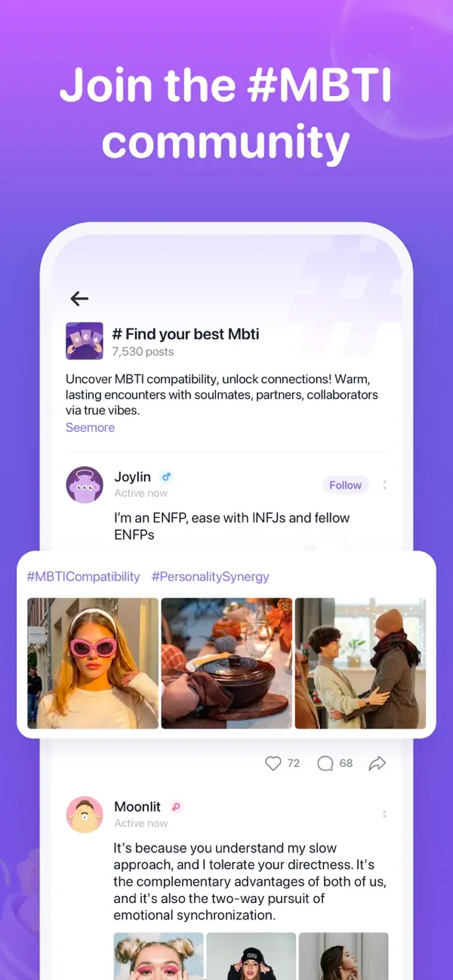The height and width of the screenshot is (980, 453).
Task: Tap the pink gender symbol next to Moonlit
Action: pos(177,806)
